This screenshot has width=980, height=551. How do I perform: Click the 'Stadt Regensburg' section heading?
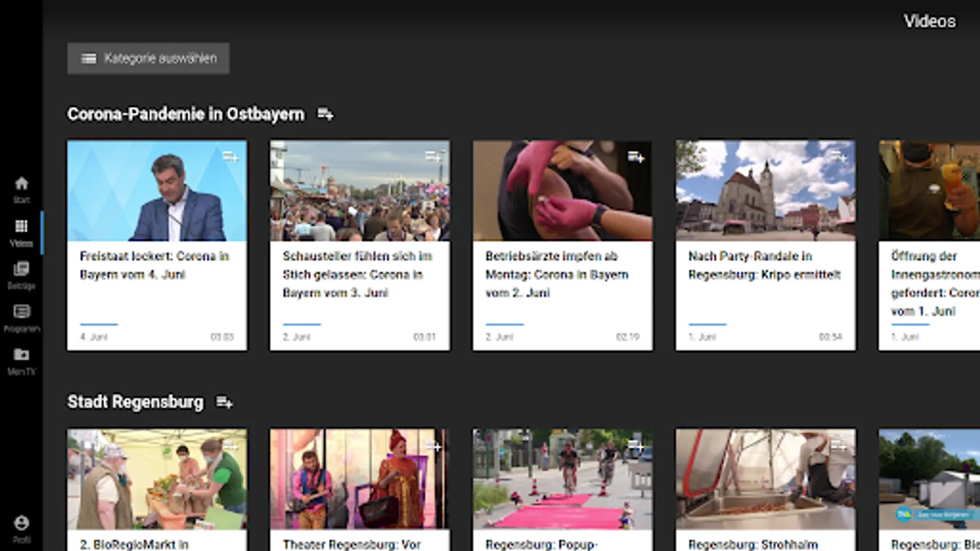135,402
